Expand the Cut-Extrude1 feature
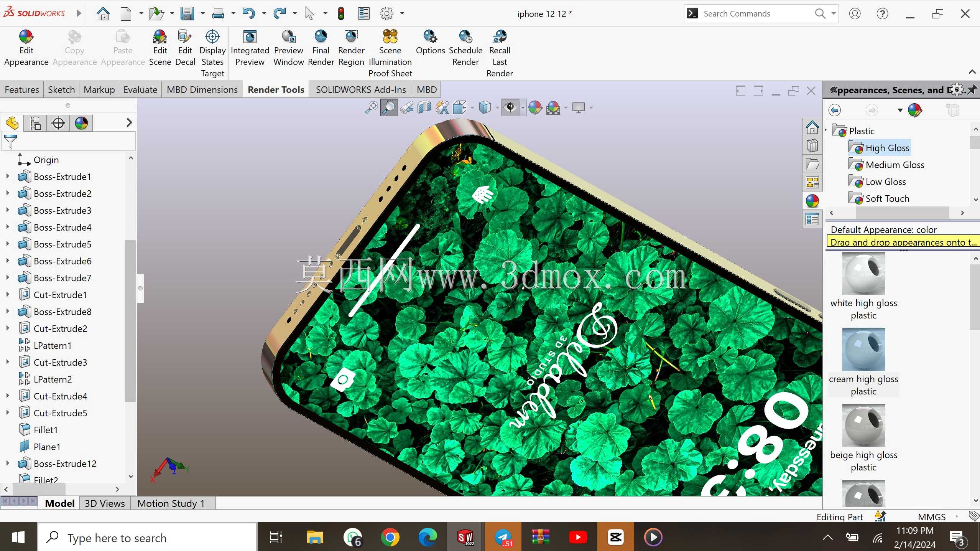980x551 pixels. [x=7, y=295]
